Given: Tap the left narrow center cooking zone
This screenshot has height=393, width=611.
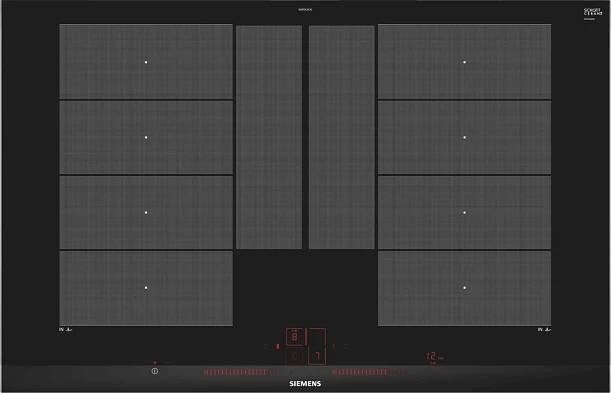Looking at the screenshot, I should pyautogui.click(x=269, y=137).
